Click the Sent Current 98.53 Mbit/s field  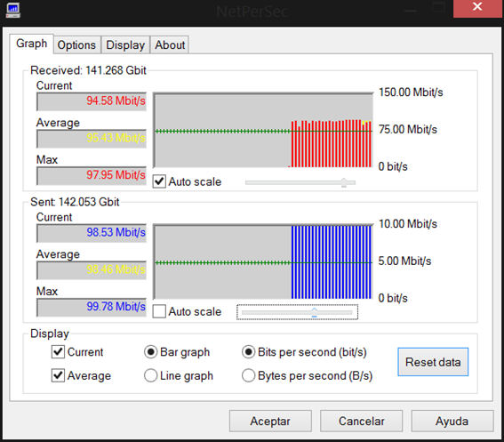tap(92, 233)
